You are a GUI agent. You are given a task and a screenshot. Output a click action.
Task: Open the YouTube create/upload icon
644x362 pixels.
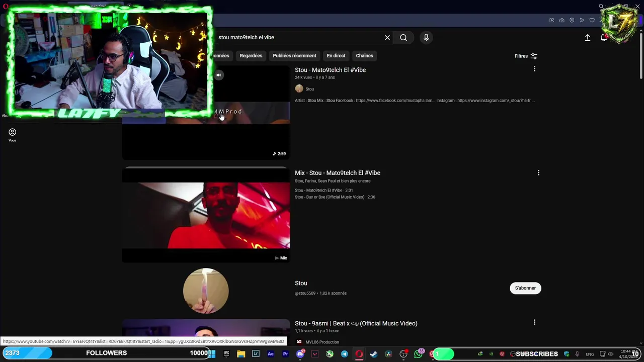tap(587, 38)
